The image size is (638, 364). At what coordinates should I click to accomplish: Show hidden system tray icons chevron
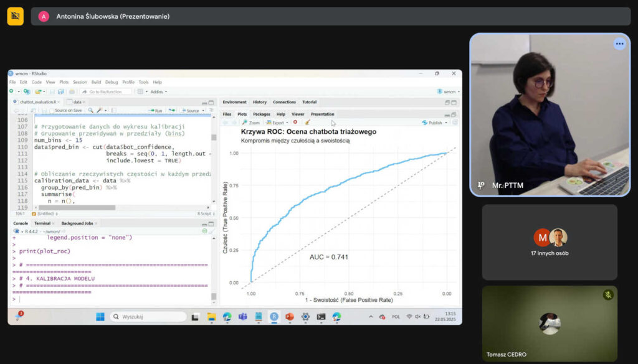pyautogui.click(x=371, y=317)
